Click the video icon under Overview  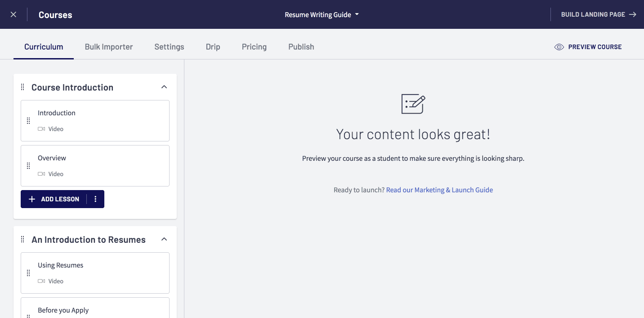(x=41, y=174)
